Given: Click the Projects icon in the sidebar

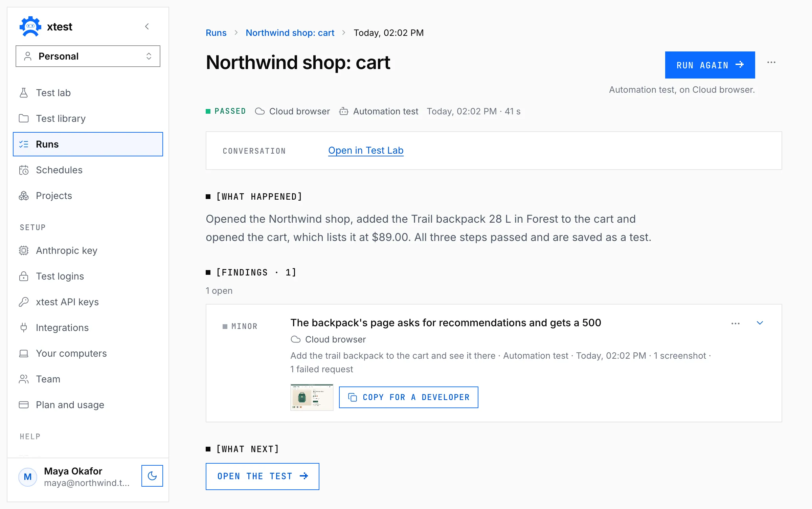Looking at the screenshot, I should tap(24, 196).
